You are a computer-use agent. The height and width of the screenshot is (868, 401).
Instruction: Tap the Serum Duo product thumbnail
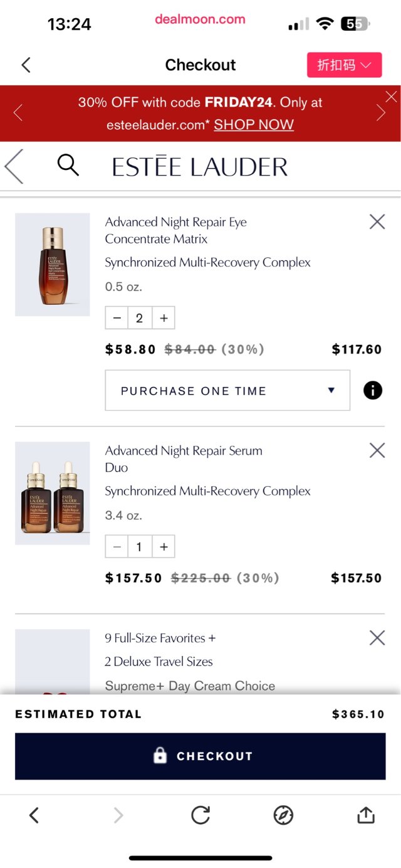(x=53, y=493)
